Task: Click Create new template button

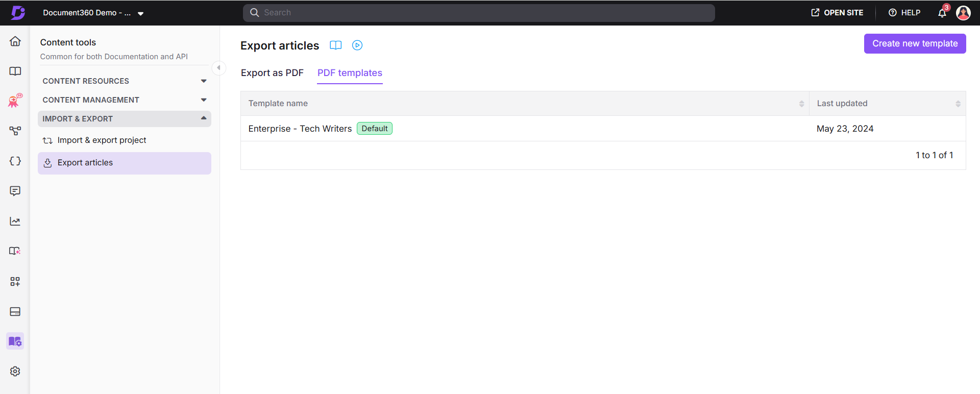Action: (915, 43)
